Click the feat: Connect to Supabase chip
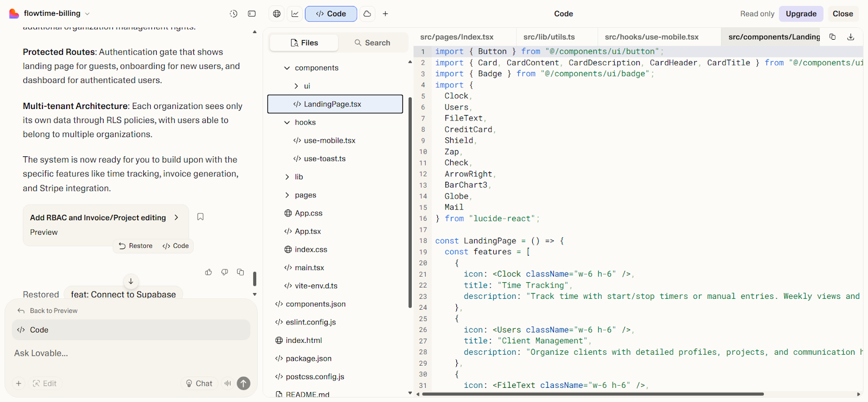Viewport: 868px width, 402px height. 123,294
